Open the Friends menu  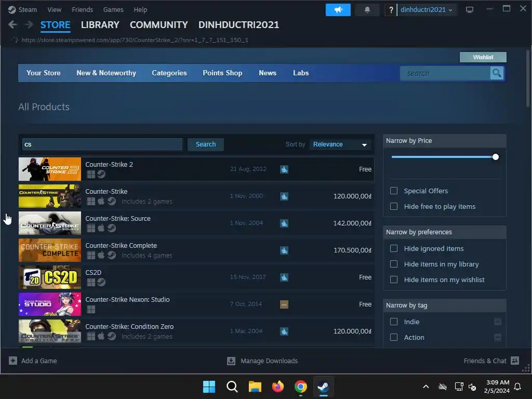coord(82,9)
